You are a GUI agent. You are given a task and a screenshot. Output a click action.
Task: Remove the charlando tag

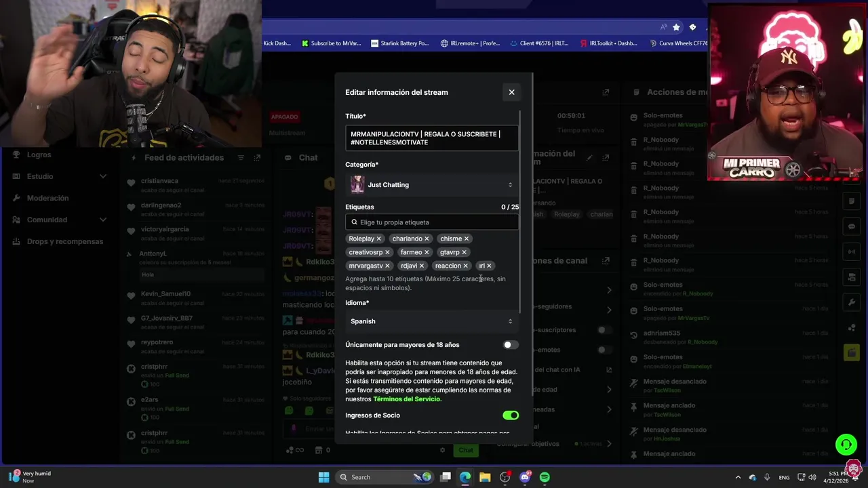[x=427, y=239]
